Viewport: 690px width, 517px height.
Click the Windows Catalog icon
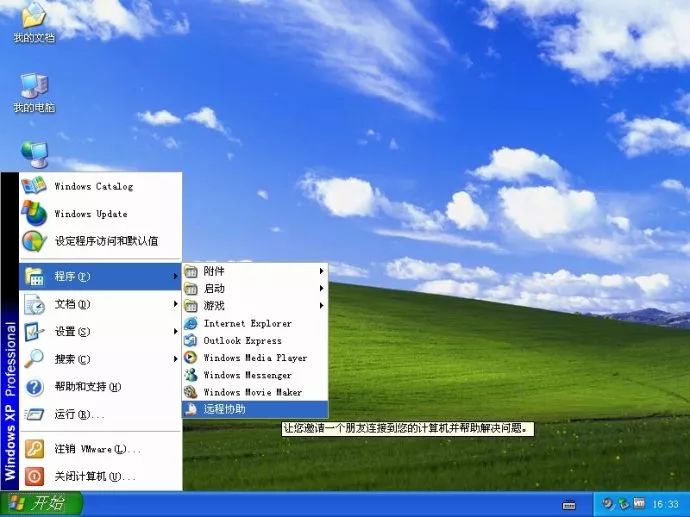tap(33, 186)
